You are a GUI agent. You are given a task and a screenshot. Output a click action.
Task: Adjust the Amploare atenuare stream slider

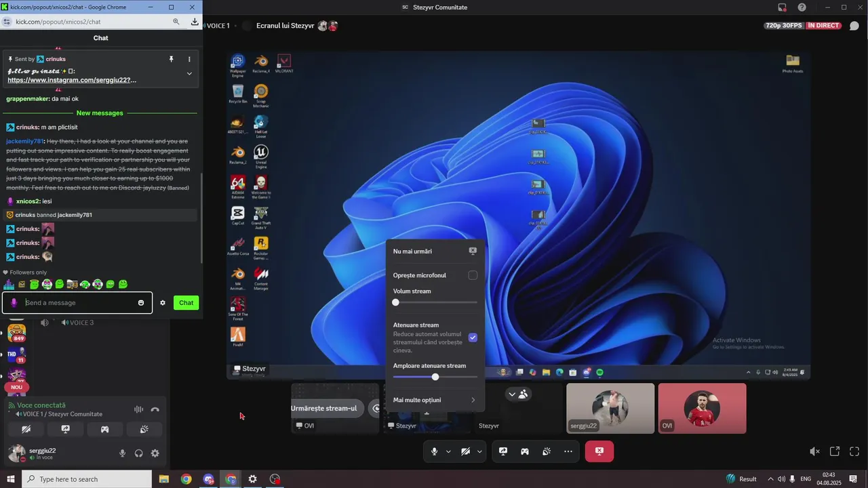point(435,377)
